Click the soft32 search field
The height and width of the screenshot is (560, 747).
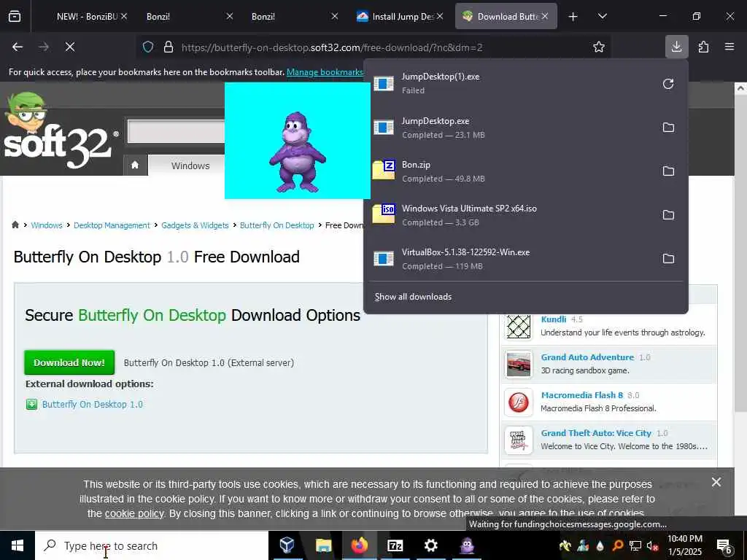click(x=177, y=131)
